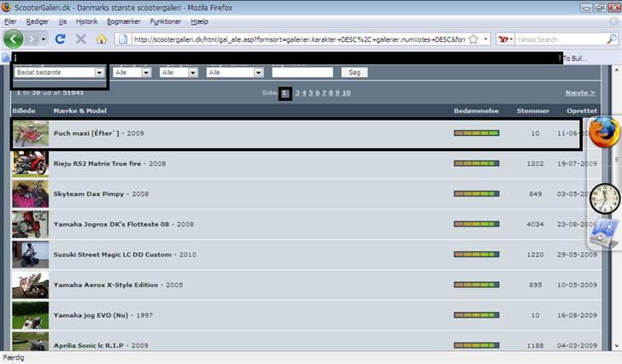This screenshot has height=364, width=622.
Task: Go back with the green Back arrow
Action: click(13, 38)
